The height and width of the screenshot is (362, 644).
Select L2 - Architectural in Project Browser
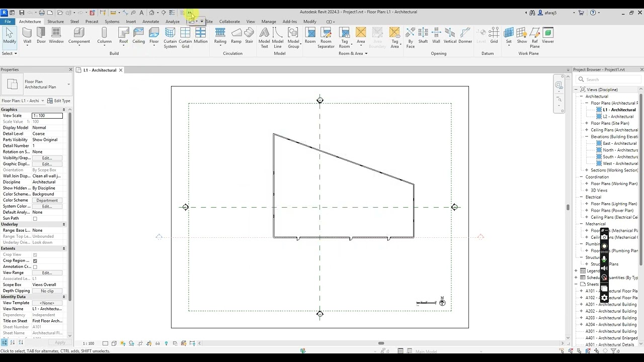tap(618, 117)
